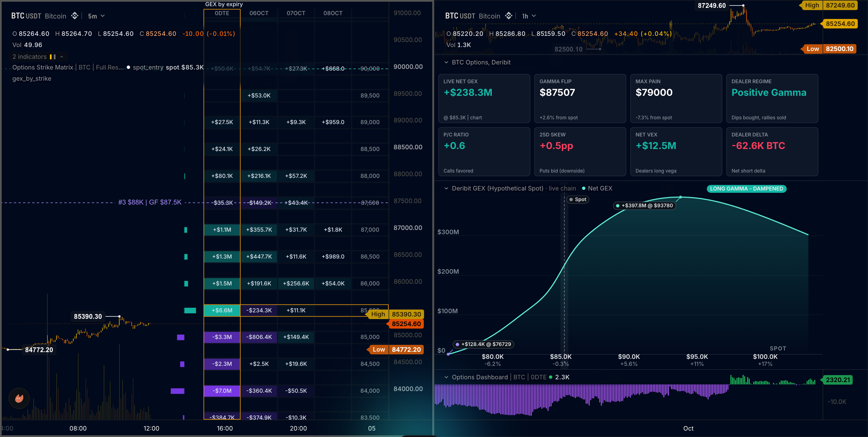
Task: Click the Options Strike Matrix indicator legend
Action: coord(68,67)
